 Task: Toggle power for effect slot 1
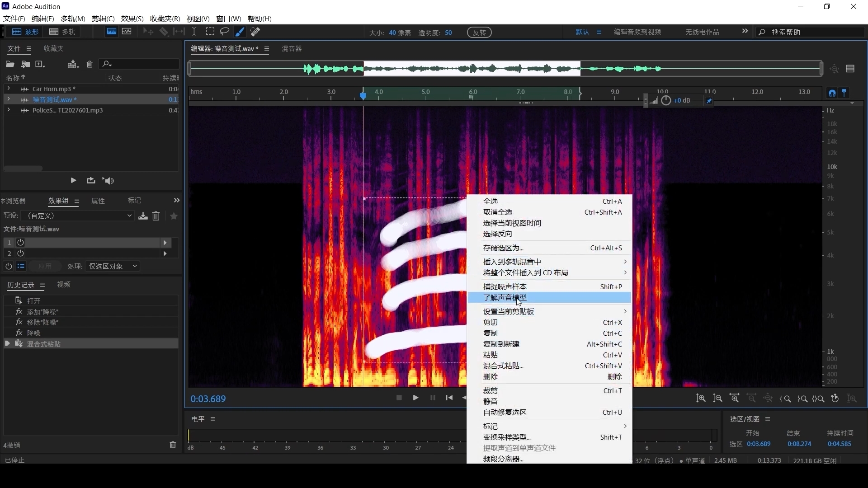coord(20,243)
